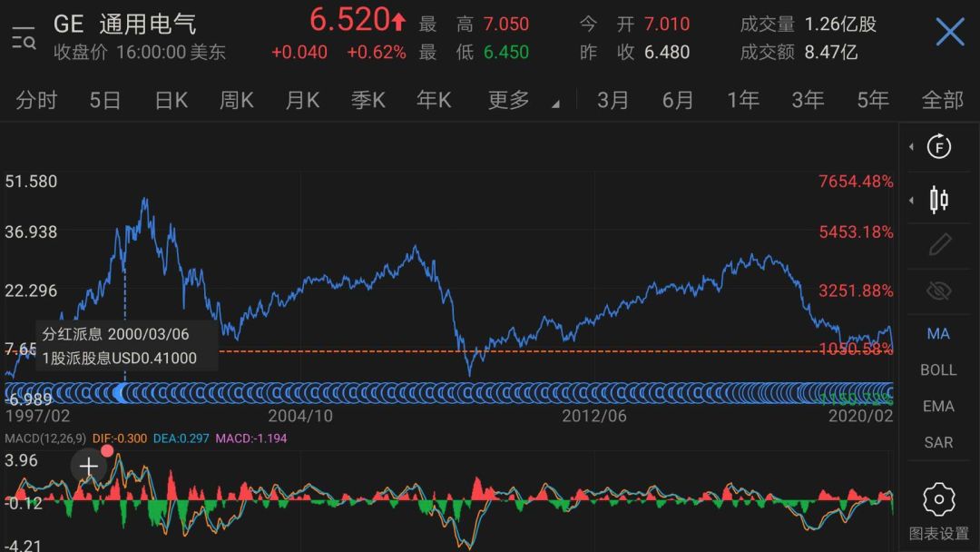Image resolution: width=980 pixels, height=552 pixels.
Task: Set range to 3年
Action: click(x=808, y=100)
